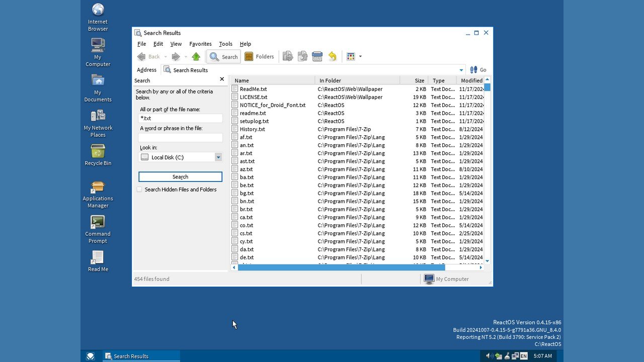Select the Search toolbar icon
Screen dimensions: 644x362
pos(223,56)
